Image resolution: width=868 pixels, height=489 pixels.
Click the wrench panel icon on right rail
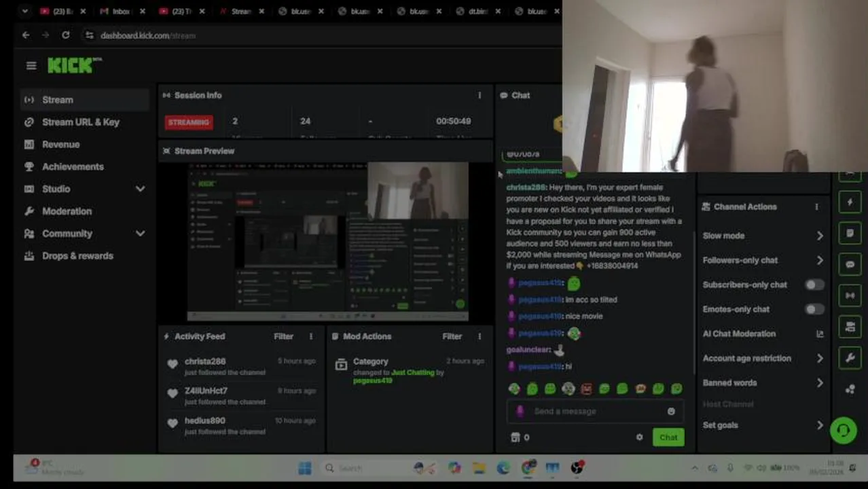click(x=850, y=359)
